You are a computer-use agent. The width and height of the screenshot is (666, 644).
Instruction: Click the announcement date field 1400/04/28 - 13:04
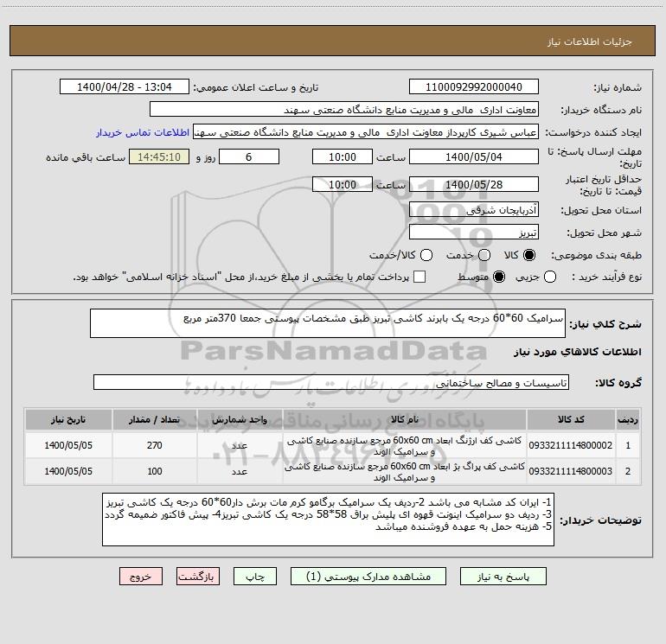124,87
